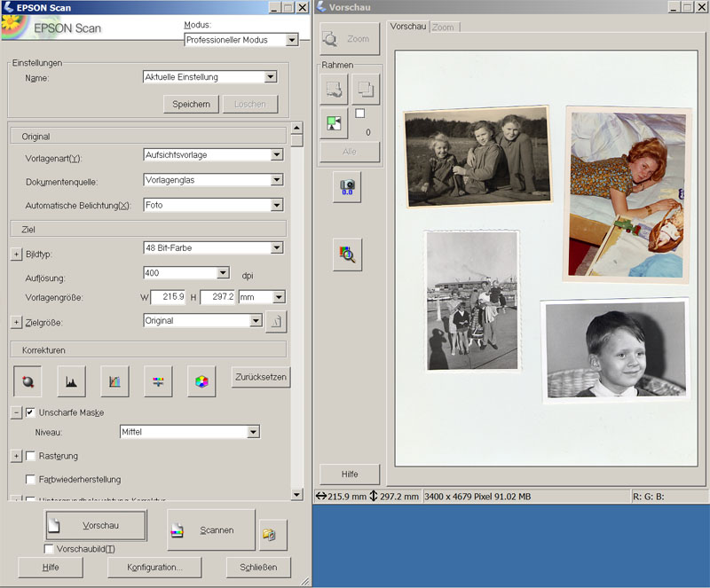Viewport: 710px width, 588px height.
Task: Click the Scannen button
Action: tap(210, 529)
